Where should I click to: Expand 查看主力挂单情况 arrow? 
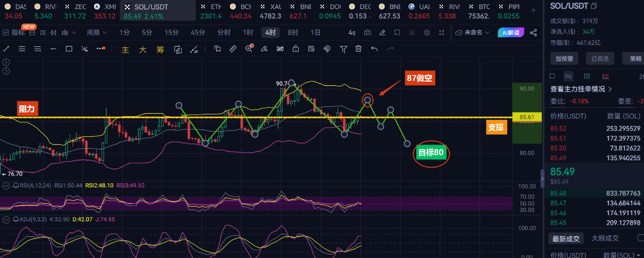coord(610,89)
